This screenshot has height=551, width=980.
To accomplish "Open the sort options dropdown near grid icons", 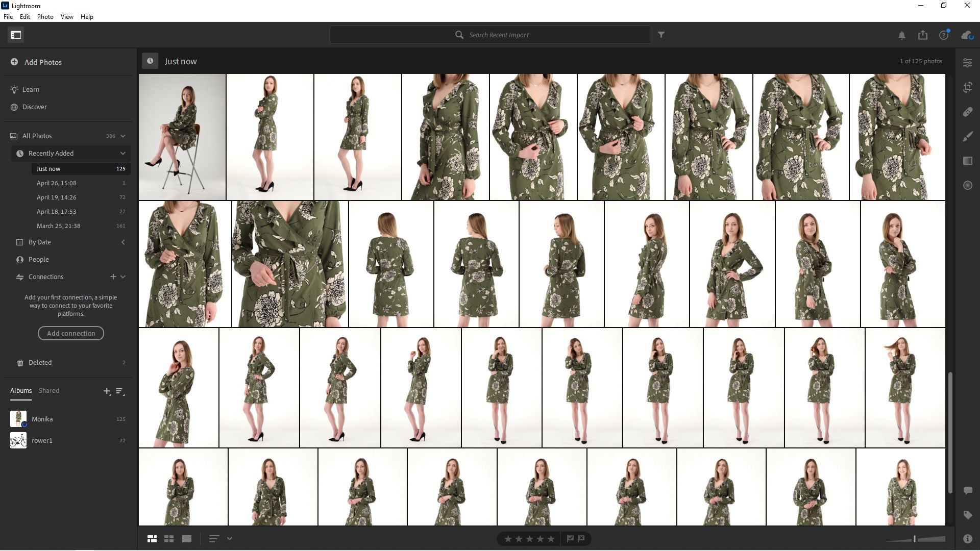I will (x=229, y=538).
